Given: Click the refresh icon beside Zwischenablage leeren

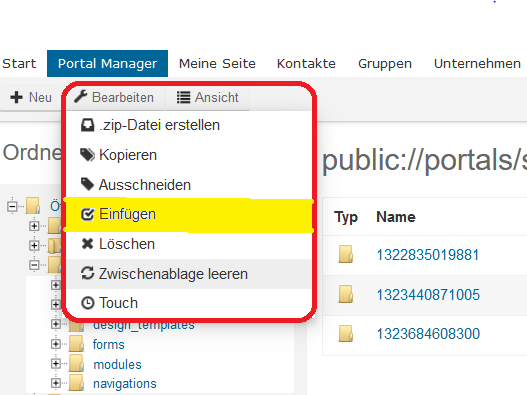Looking at the screenshot, I should [87, 273].
